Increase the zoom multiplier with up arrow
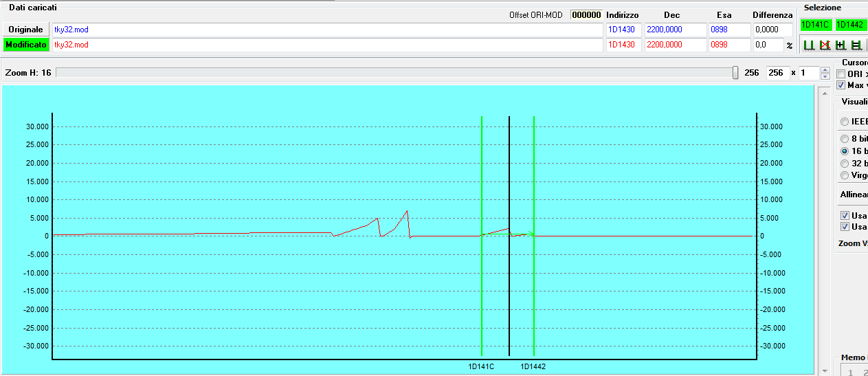Viewport: 868px width, 376px height. [x=825, y=69]
